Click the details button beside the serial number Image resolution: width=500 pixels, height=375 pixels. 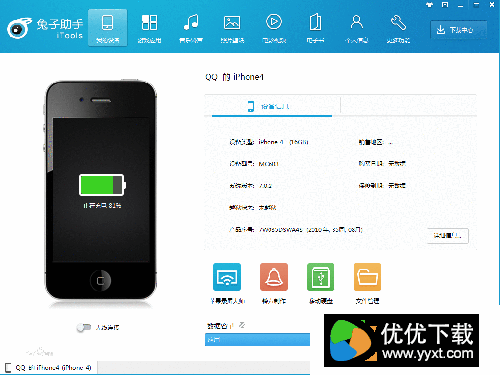(x=448, y=236)
